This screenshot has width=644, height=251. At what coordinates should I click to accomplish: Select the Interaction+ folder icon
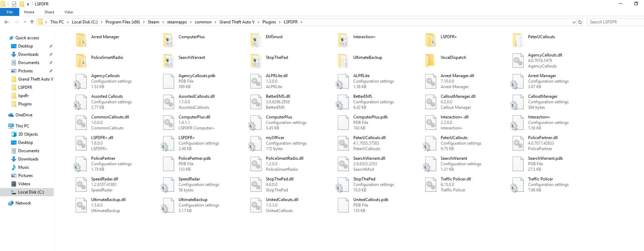click(343, 40)
